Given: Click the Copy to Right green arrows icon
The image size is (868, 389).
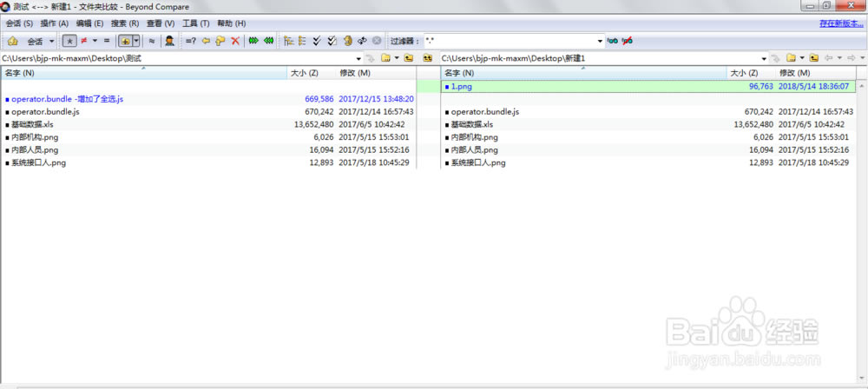Looking at the screenshot, I should point(253,41).
